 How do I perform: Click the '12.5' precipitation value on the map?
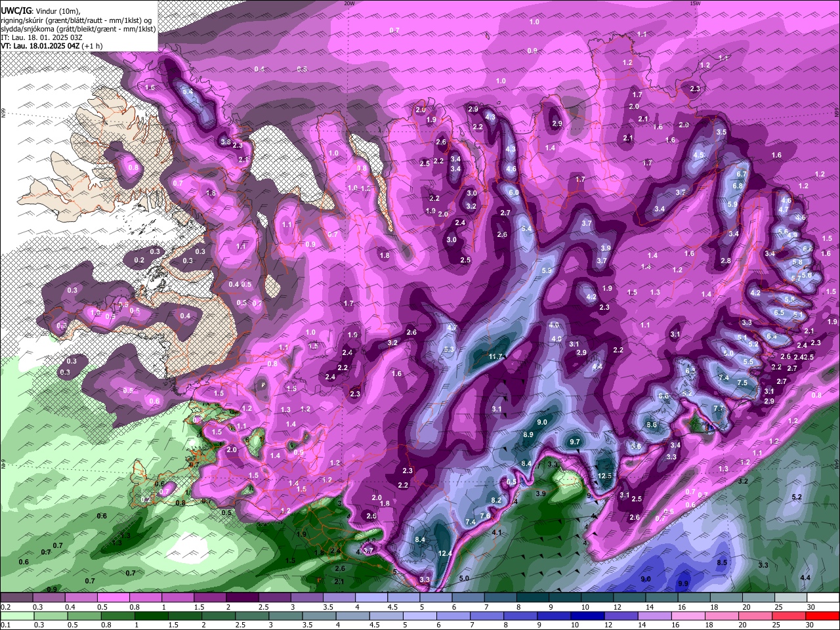[x=605, y=476]
